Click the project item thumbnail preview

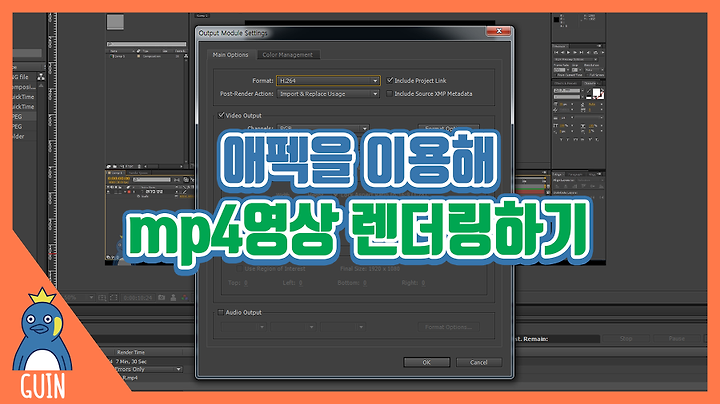point(115,22)
